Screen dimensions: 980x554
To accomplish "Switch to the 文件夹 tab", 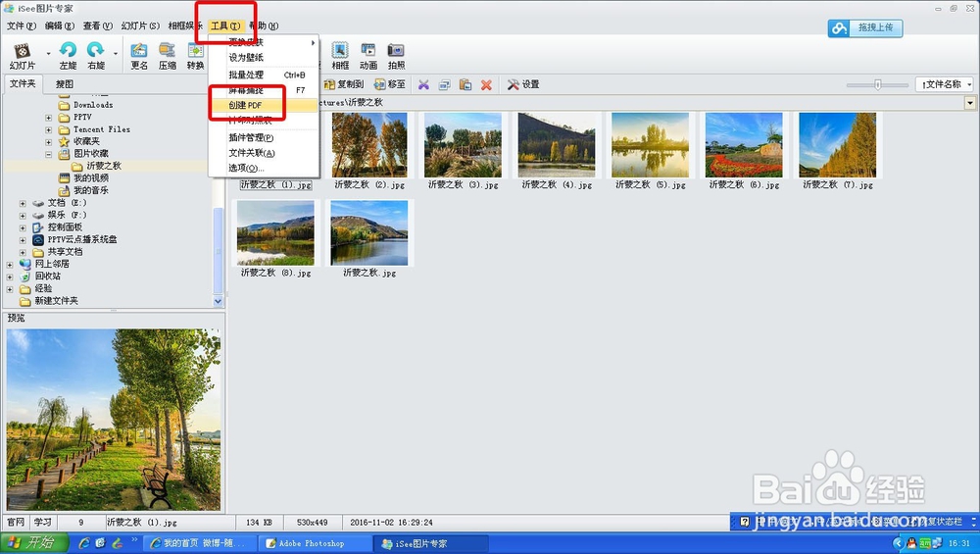I will pos(24,83).
